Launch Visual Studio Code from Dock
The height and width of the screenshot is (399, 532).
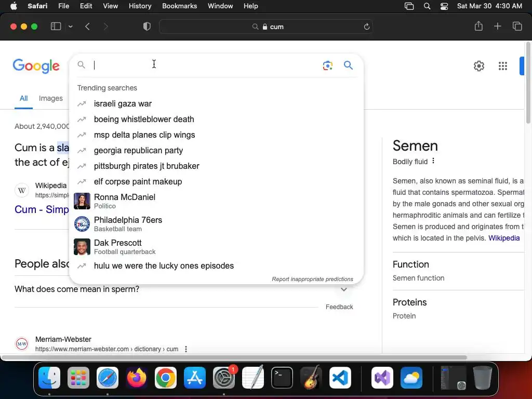(x=340, y=378)
